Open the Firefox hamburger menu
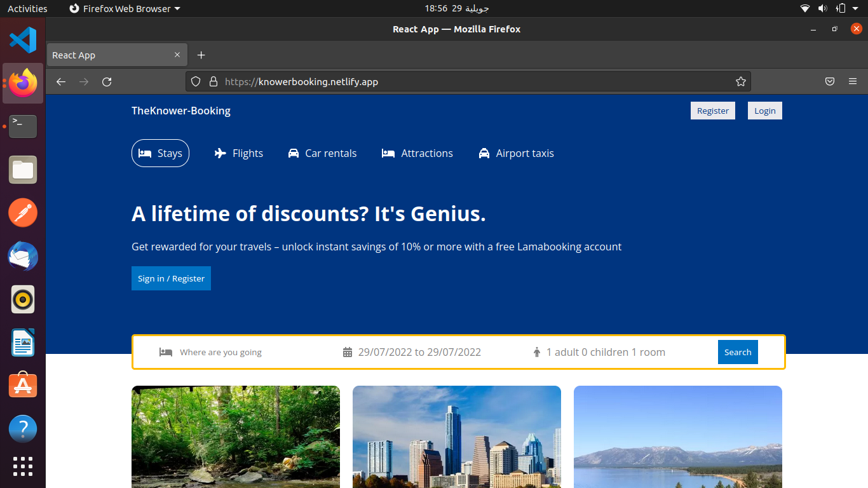The width and height of the screenshot is (868, 488). pos(853,81)
